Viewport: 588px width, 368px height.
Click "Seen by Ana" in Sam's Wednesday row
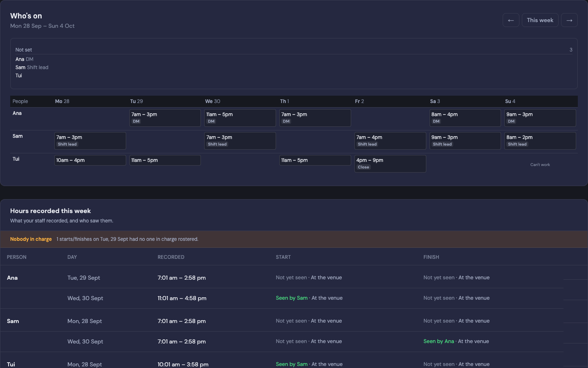pos(439,341)
